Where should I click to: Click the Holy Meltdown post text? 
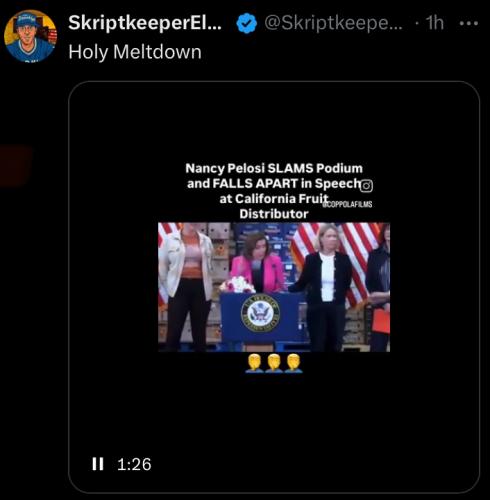click(x=135, y=52)
